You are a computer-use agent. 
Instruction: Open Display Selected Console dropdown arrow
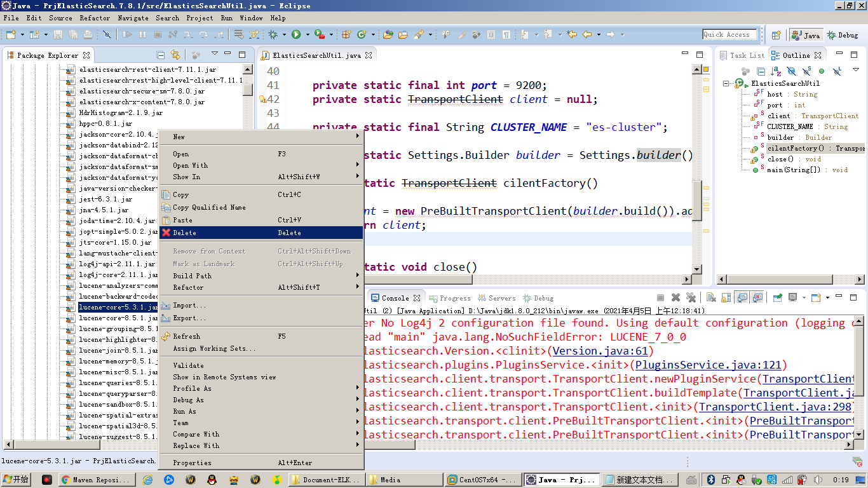pos(804,297)
